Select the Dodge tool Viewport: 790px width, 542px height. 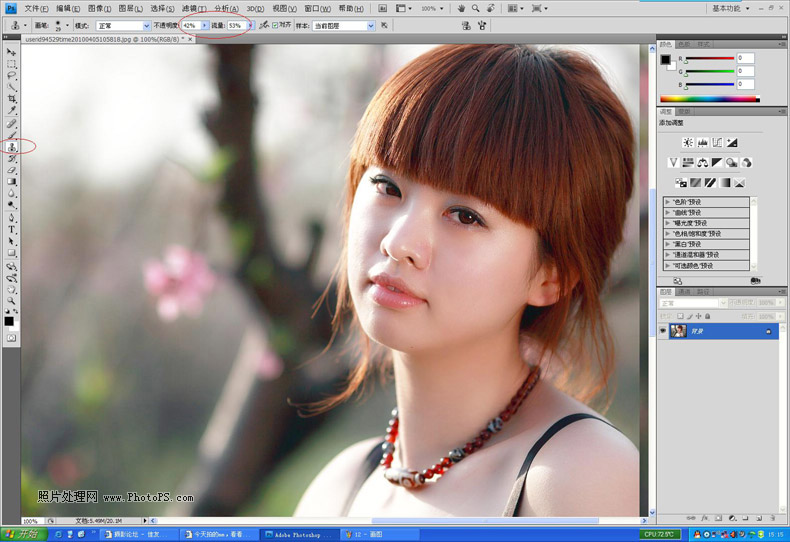(x=11, y=205)
